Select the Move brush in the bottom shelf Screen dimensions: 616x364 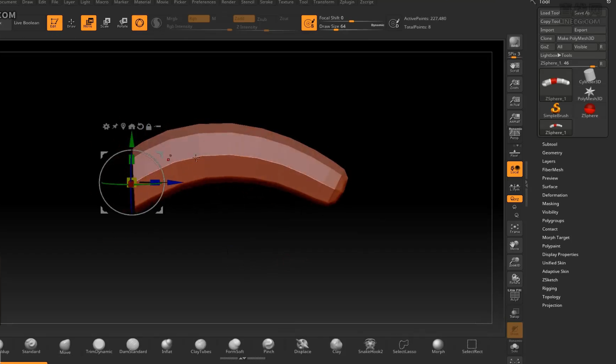point(65,346)
